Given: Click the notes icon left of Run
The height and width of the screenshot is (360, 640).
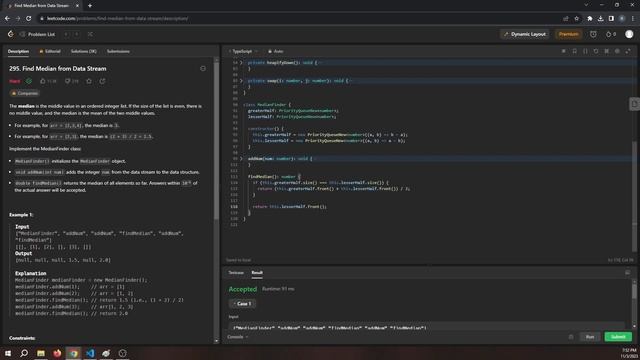Looking at the screenshot, I should click(571, 337).
